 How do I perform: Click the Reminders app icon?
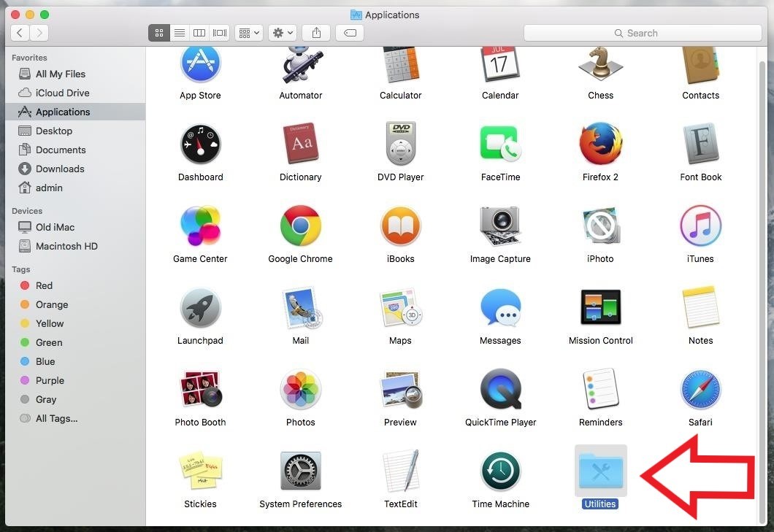pyautogui.click(x=600, y=389)
